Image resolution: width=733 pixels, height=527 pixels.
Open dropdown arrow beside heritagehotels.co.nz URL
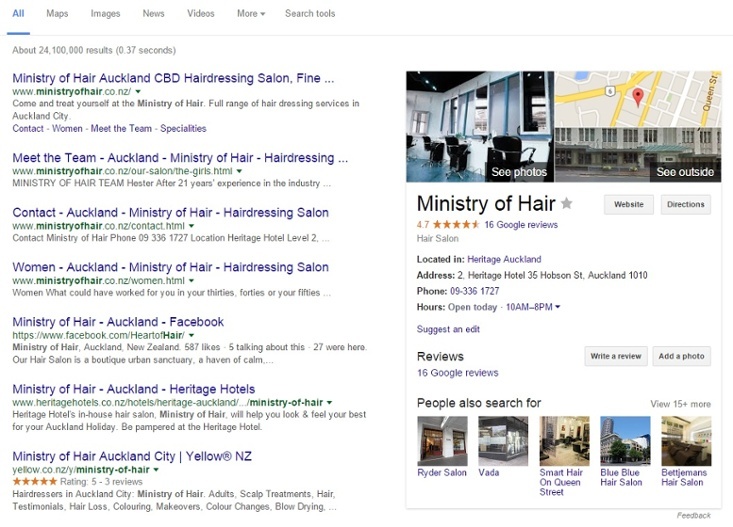[329, 403]
